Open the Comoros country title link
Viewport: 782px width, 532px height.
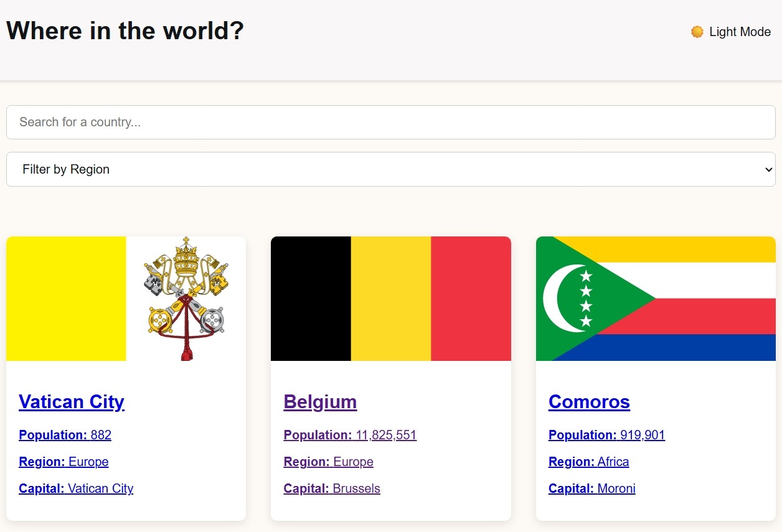coord(589,402)
